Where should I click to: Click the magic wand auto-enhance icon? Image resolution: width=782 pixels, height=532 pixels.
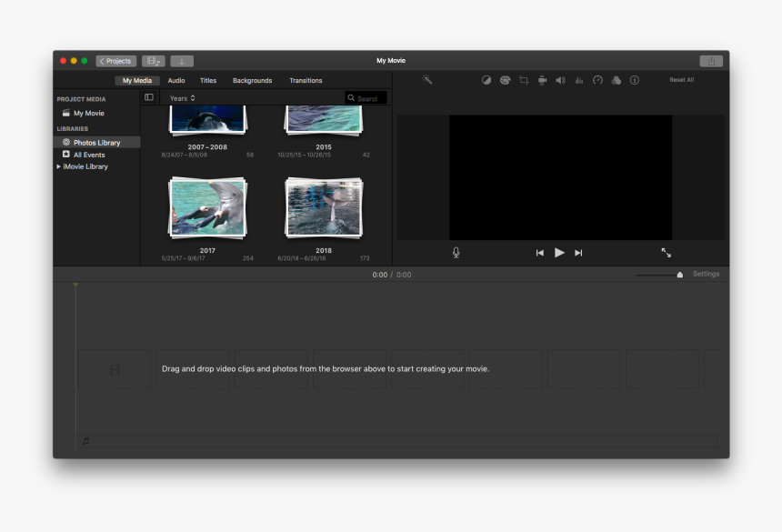pyautogui.click(x=426, y=80)
